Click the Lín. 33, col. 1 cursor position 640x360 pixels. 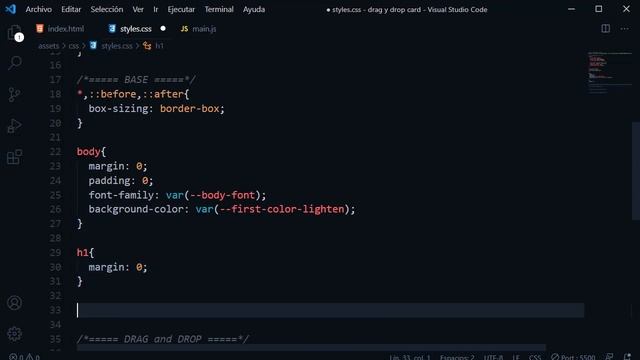coord(410,357)
